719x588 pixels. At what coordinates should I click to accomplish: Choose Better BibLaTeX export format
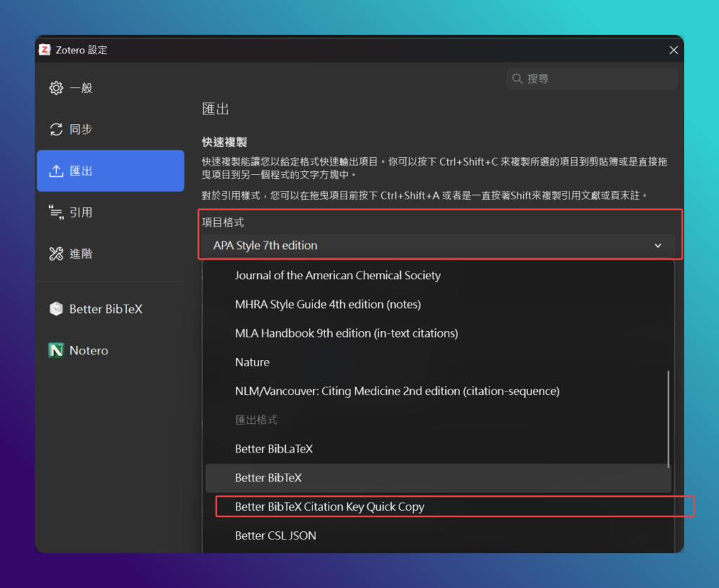[438, 448]
